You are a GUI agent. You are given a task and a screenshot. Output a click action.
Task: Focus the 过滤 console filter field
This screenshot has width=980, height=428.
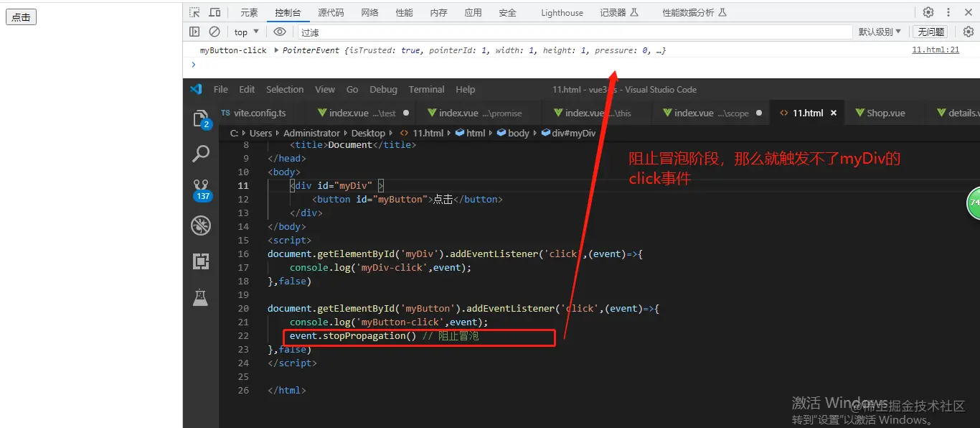click(575, 32)
